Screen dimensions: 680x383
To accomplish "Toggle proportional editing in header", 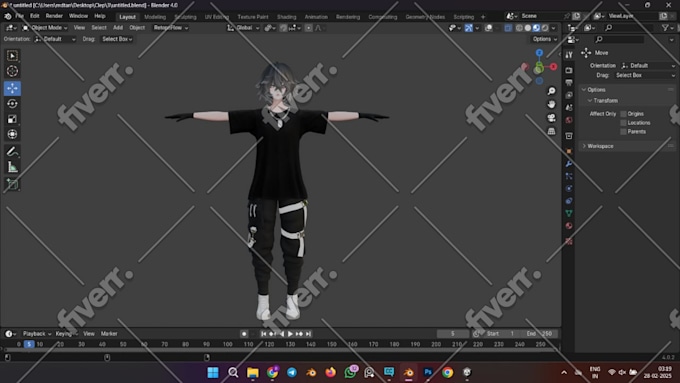I will click(x=308, y=28).
